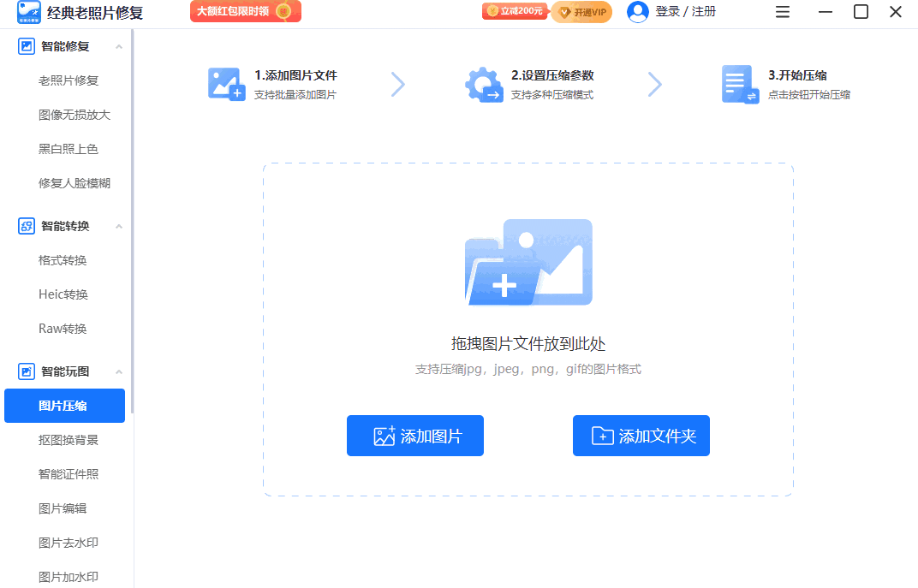Viewport: 918px width, 588px height.
Task: Click the step 3 开始压缩 icon
Action: pos(740,83)
